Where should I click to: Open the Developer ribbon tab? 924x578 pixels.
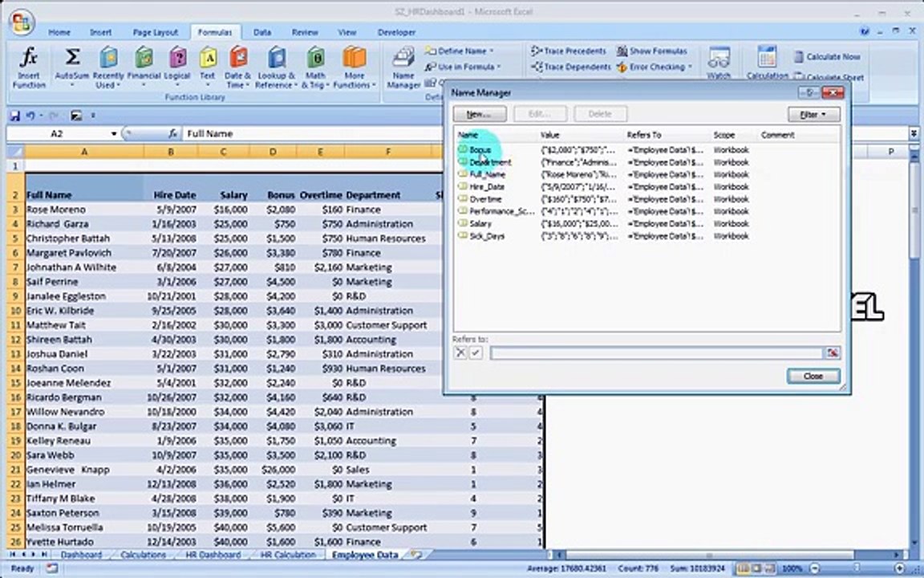[396, 32]
